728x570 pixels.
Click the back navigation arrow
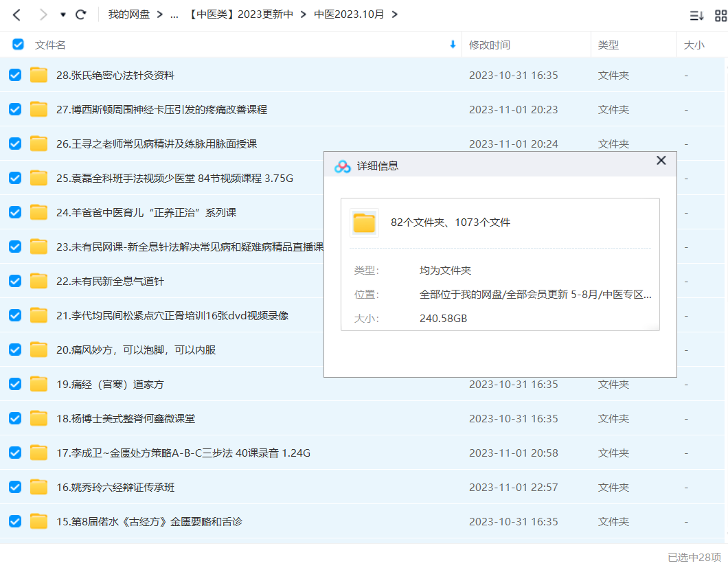pyautogui.click(x=17, y=14)
